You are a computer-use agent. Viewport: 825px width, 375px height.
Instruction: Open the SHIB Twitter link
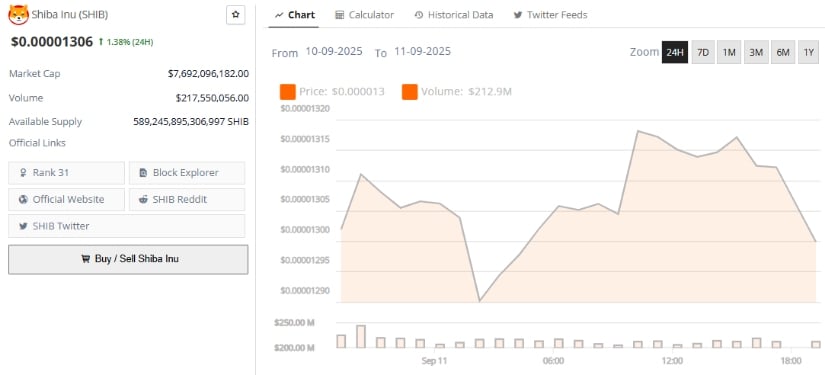(x=126, y=226)
